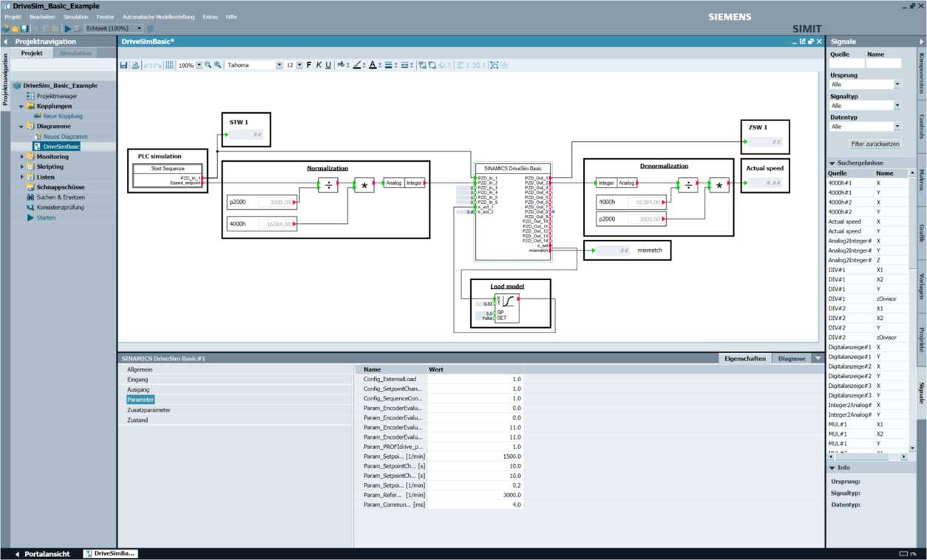Zoom in on the diagram

coord(217,65)
